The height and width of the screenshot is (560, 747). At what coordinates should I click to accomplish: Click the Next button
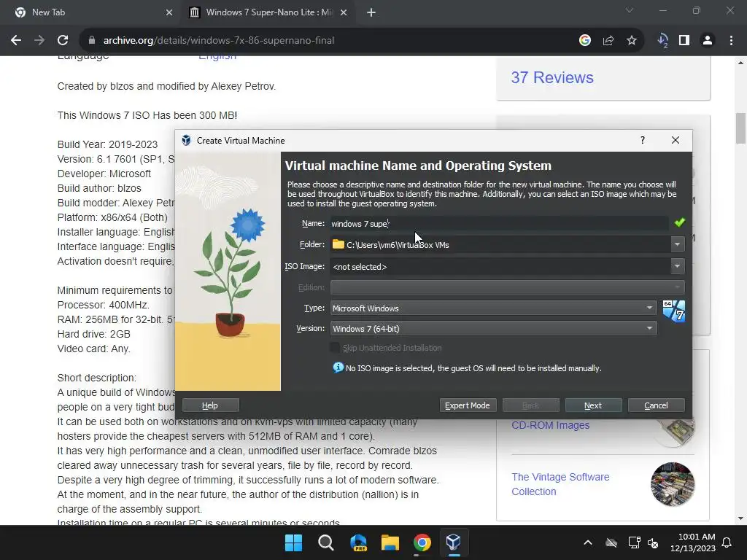coord(593,405)
